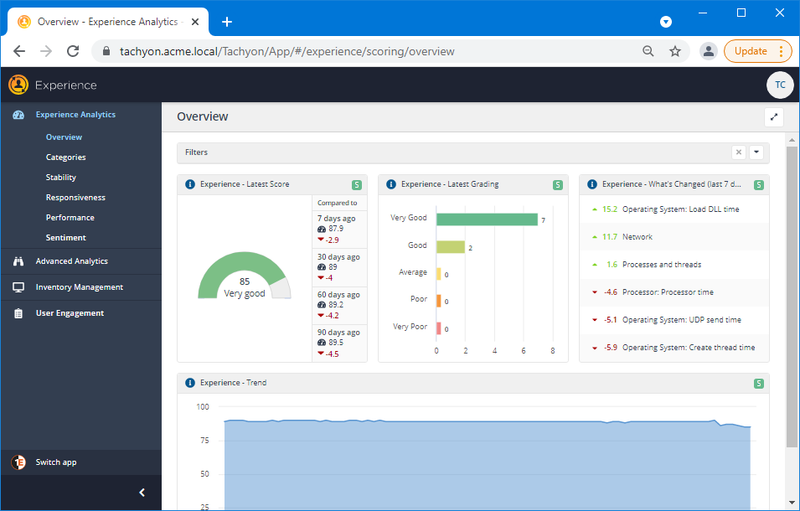Open the browser zoom magnifier icon

tap(648, 51)
